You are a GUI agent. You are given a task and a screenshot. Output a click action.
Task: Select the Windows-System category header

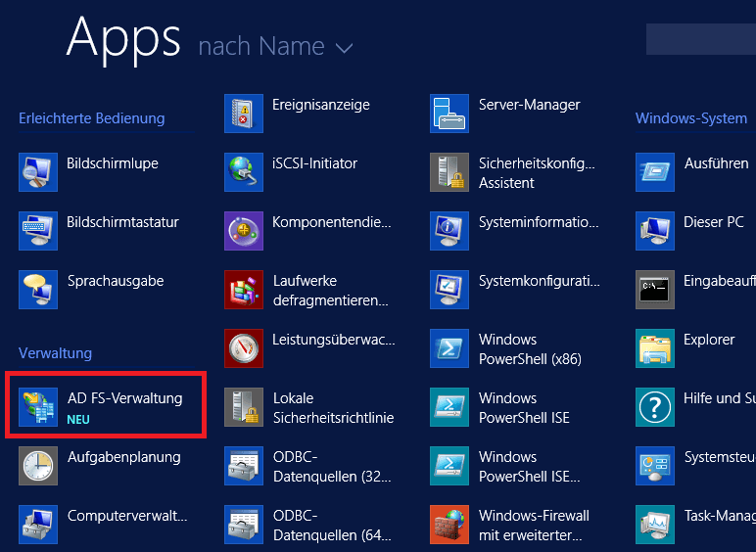click(690, 118)
